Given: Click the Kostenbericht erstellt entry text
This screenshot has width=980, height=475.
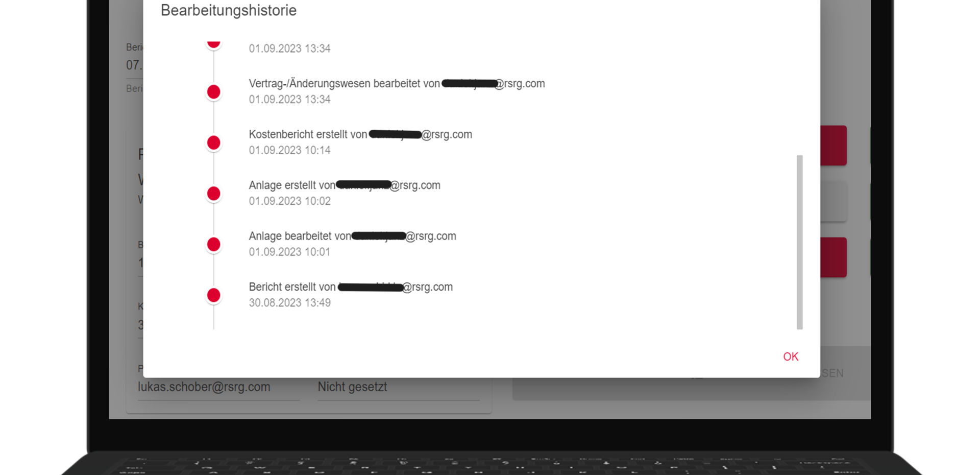Looking at the screenshot, I should tap(360, 134).
